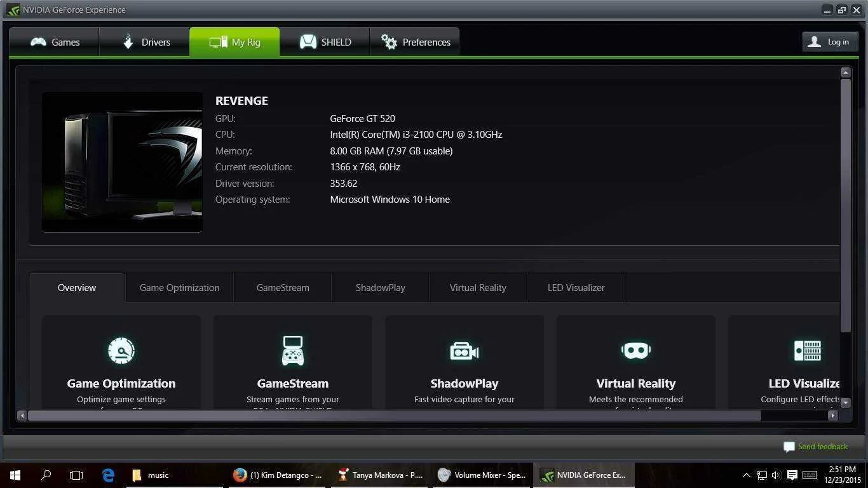Click the ShadowPlay camera icon
The height and width of the screenshot is (488, 868).
(x=465, y=351)
